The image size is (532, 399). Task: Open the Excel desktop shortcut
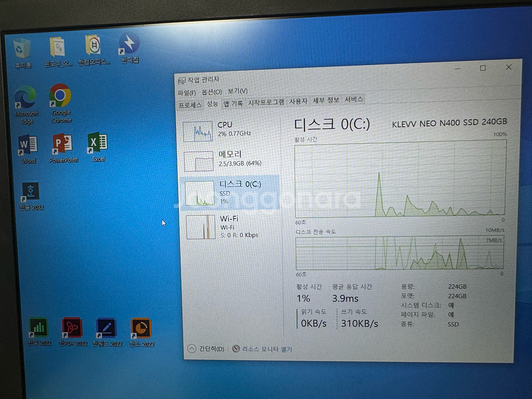[98, 144]
